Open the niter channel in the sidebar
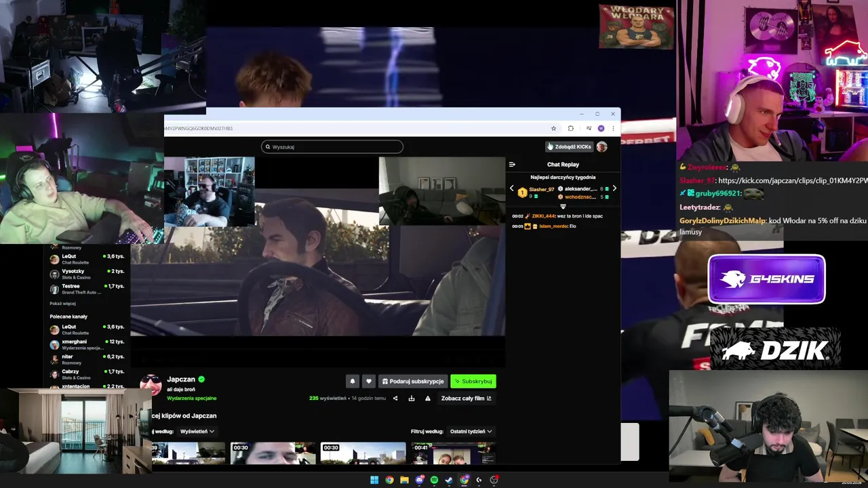868x488 pixels. point(87,359)
